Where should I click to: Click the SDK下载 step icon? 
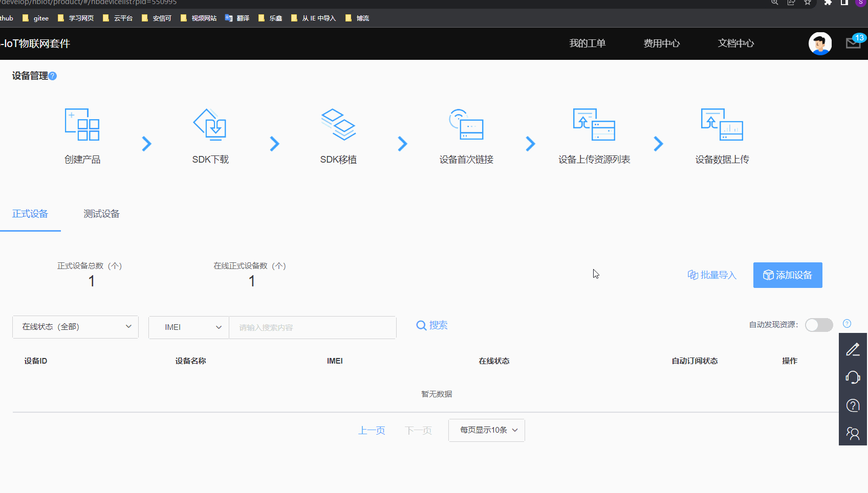210,124
